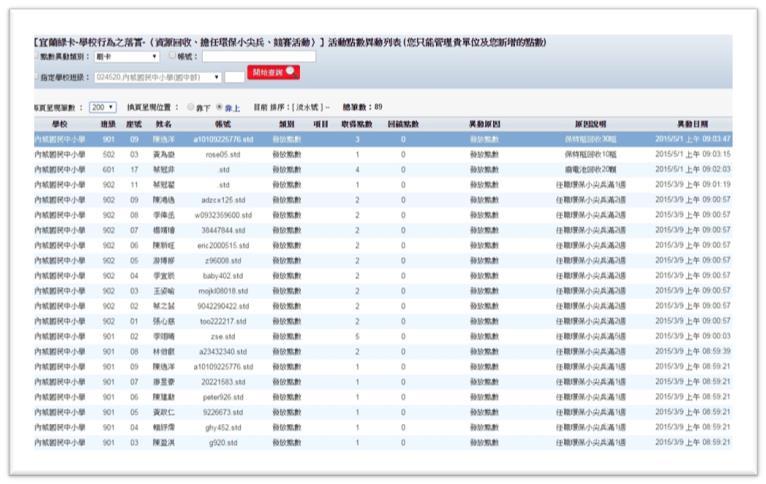Click the 取得點數 column header

(357, 124)
